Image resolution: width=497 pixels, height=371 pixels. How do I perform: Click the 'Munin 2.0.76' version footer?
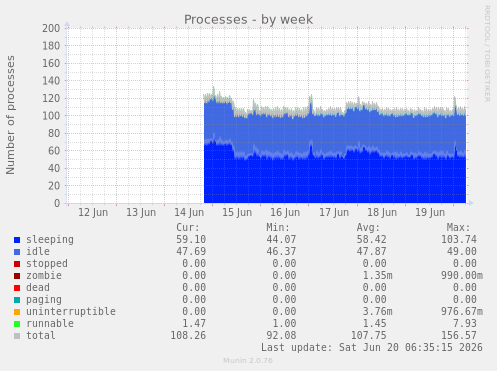tap(248, 361)
